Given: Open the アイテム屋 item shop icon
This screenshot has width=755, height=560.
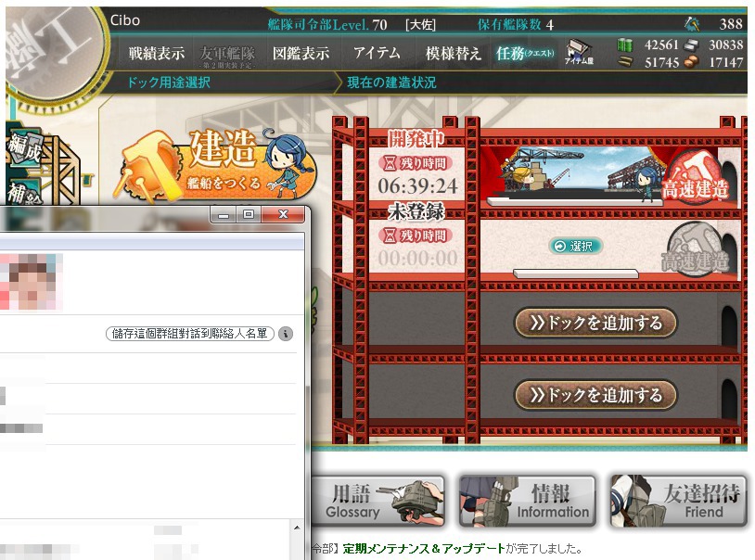Looking at the screenshot, I should [x=579, y=52].
